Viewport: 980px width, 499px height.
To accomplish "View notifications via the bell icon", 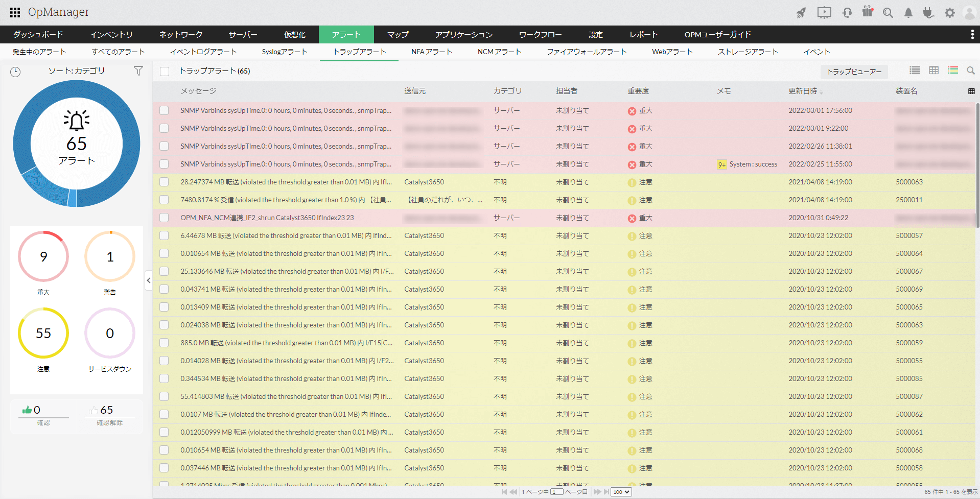I will [x=908, y=12].
